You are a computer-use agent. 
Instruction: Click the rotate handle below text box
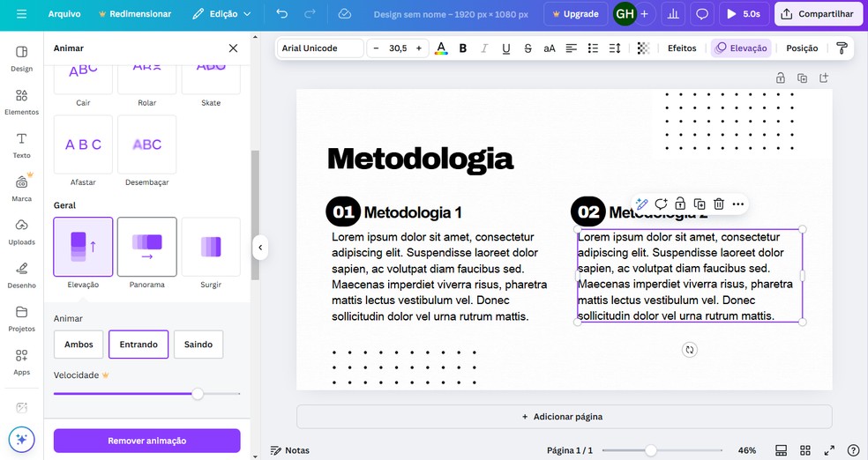coord(689,350)
